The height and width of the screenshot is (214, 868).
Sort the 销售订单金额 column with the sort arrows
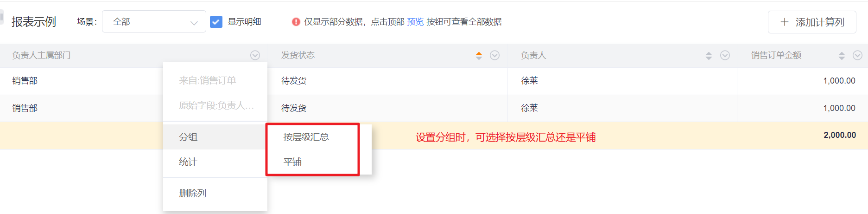[842, 56]
